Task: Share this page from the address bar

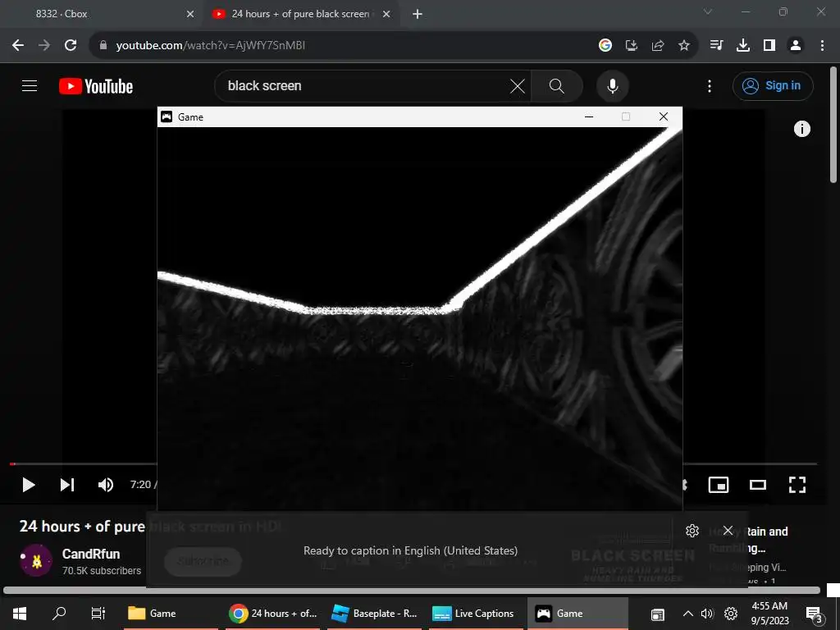Action: pyautogui.click(x=658, y=46)
